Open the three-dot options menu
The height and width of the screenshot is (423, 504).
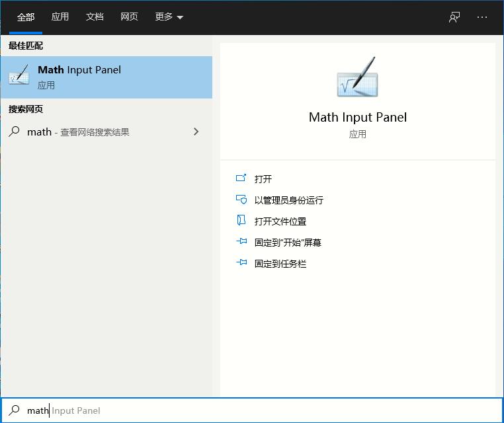click(482, 17)
